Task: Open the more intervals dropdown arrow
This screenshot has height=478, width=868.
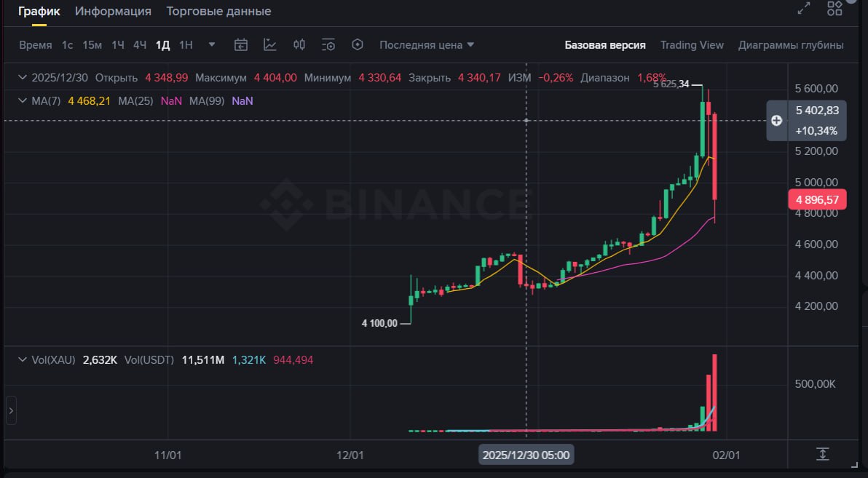Action: [x=212, y=45]
